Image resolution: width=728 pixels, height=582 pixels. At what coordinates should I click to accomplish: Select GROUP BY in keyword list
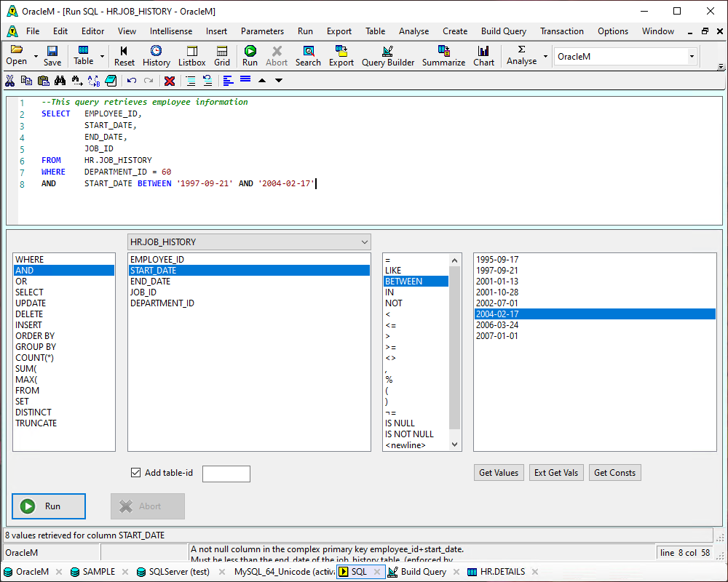(64, 347)
